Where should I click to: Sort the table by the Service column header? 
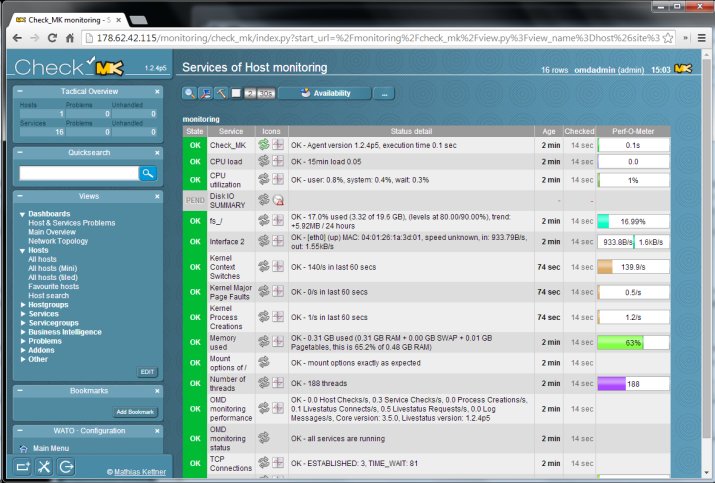(x=231, y=131)
